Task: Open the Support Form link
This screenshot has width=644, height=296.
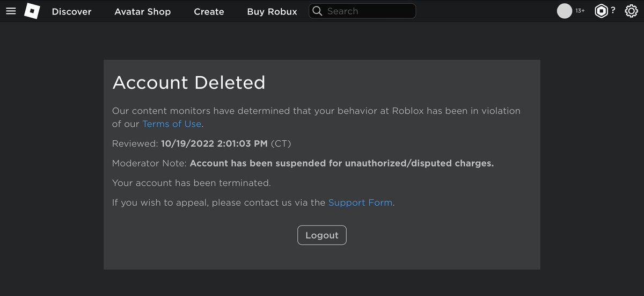Action: (360, 203)
